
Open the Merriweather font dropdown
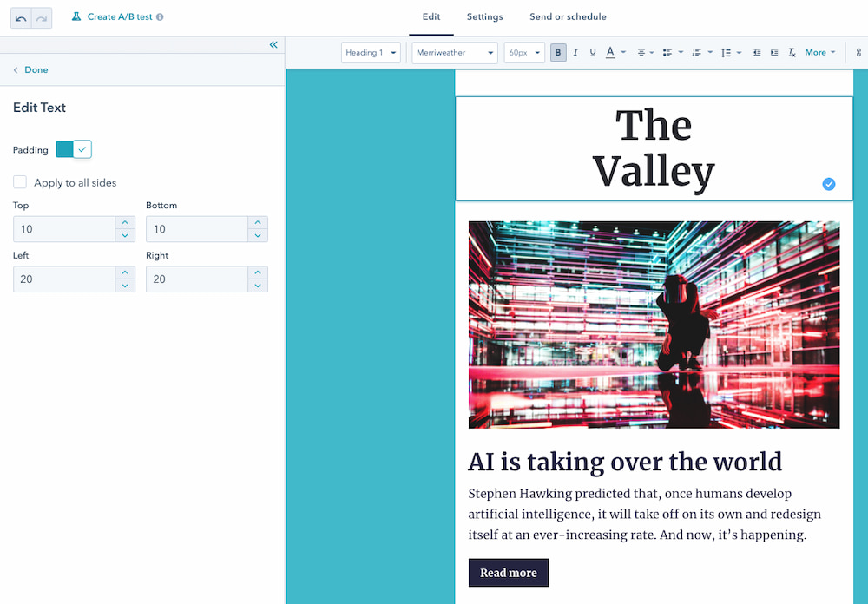(x=454, y=52)
